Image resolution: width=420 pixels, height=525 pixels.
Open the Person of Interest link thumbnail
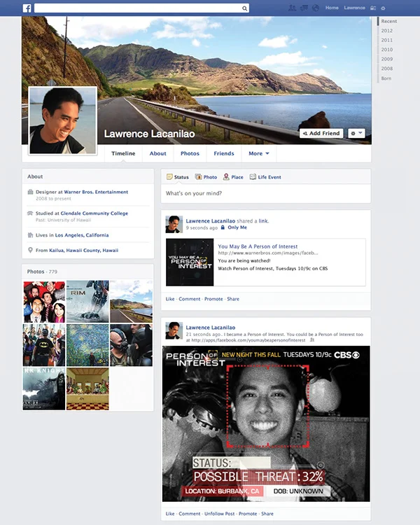(x=190, y=262)
